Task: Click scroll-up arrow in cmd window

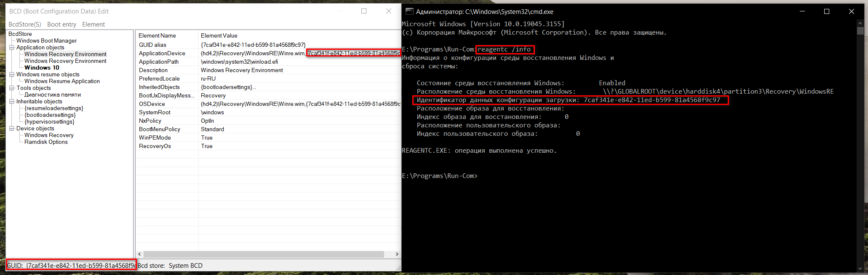Action: click(860, 23)
